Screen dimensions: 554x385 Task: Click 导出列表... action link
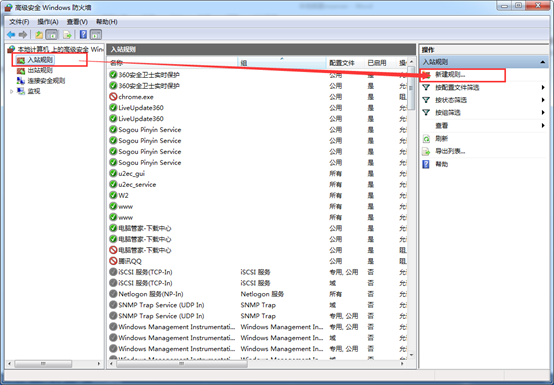point(450,151)
